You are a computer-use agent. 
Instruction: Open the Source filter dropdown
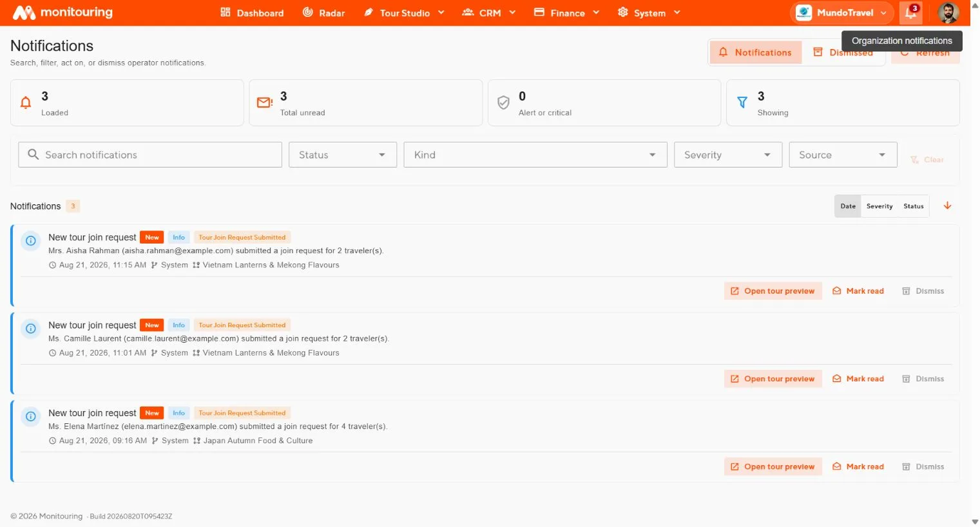[843, 155]
